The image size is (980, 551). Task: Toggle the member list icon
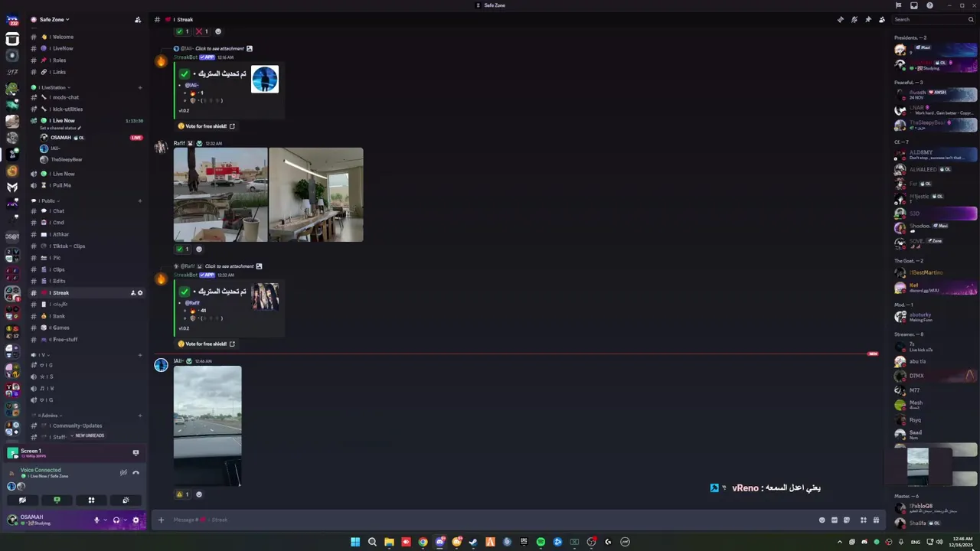(882, 19)
